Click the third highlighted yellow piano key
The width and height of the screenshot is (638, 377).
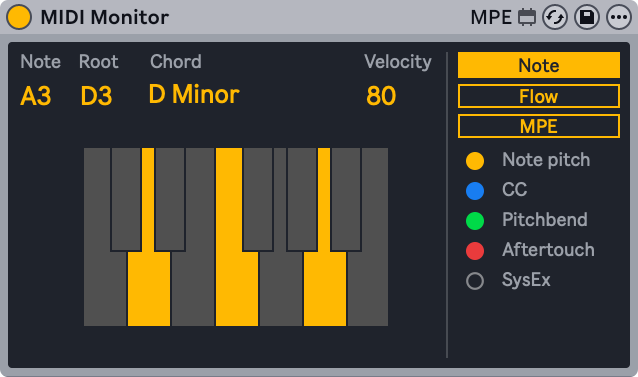(x=325, y=289)
